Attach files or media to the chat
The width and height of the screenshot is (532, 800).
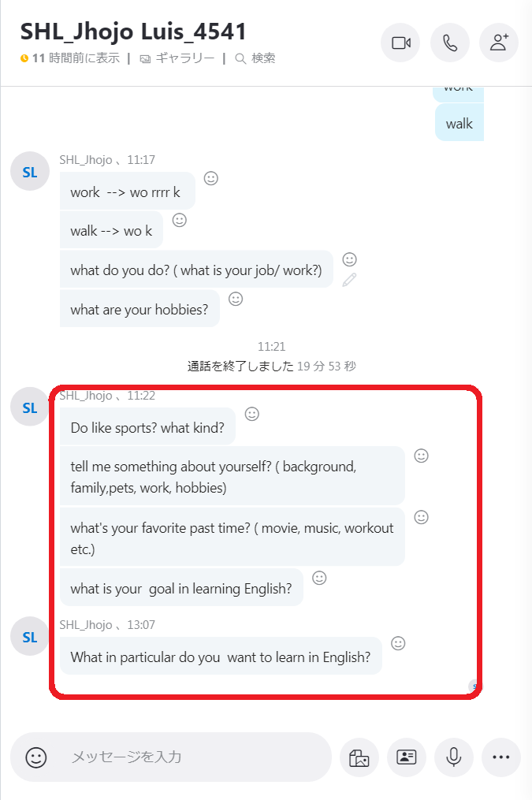[359, 757]
